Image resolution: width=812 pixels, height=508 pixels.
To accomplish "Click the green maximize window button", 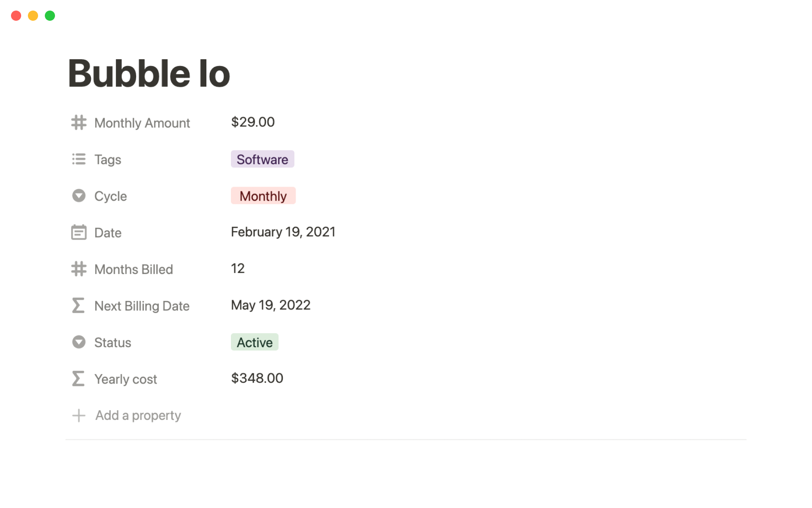I will point(50,16).
